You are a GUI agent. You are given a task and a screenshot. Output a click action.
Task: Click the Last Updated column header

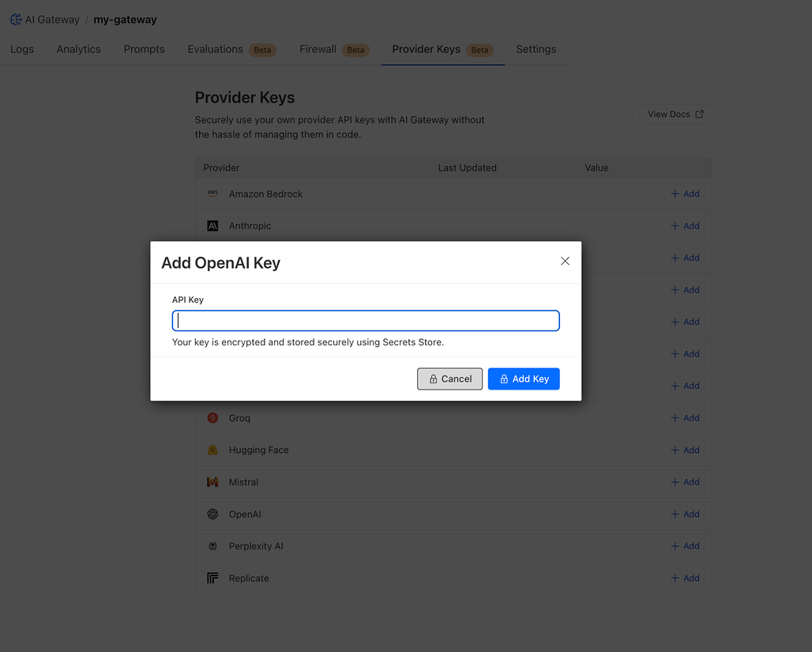click(x=467, y=168)
